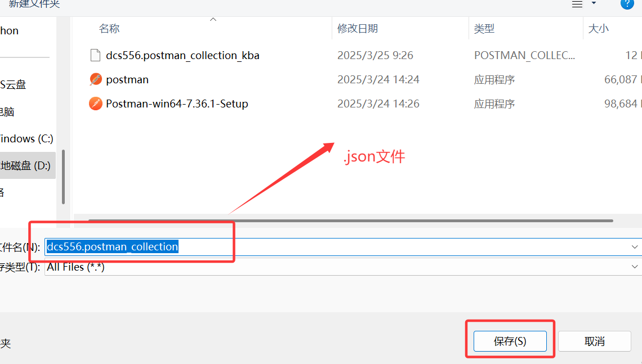The image size is (642, 364).
Task: Click type cell POSTMAN_COLLEC...
Action: pos(524,55)
